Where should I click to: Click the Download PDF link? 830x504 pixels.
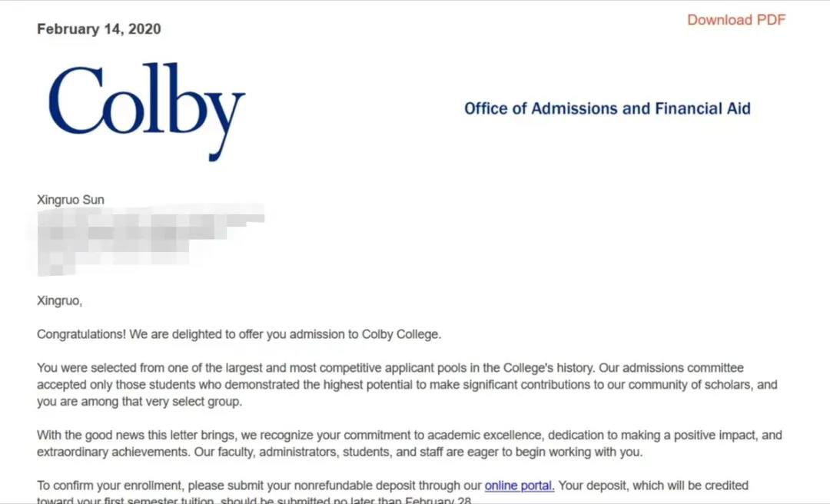tap(736, 20)
